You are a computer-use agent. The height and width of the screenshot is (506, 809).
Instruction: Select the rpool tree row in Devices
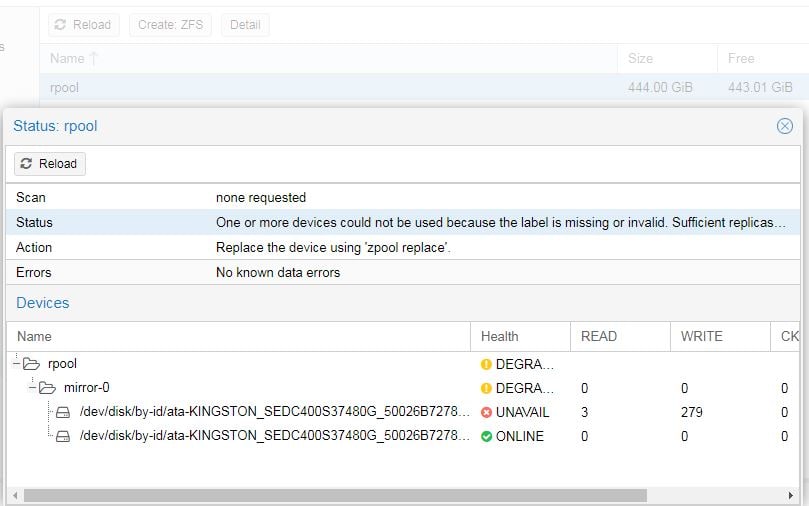tap(403, 364)
